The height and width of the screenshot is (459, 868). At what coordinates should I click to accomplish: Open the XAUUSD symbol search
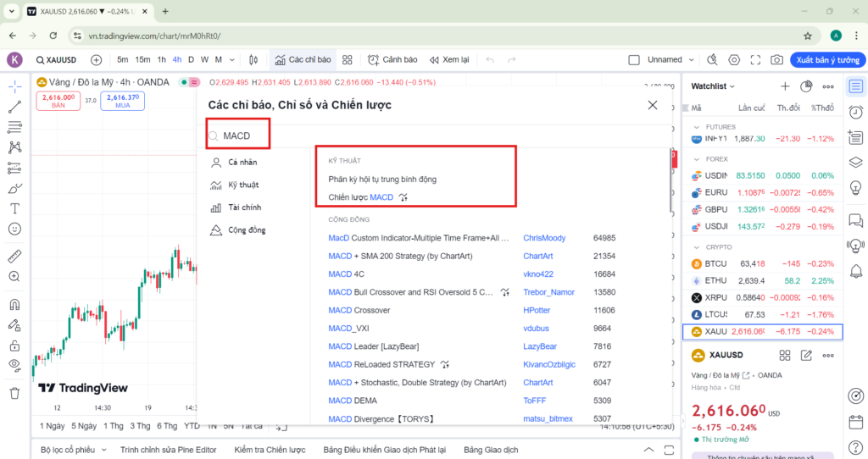56,60
